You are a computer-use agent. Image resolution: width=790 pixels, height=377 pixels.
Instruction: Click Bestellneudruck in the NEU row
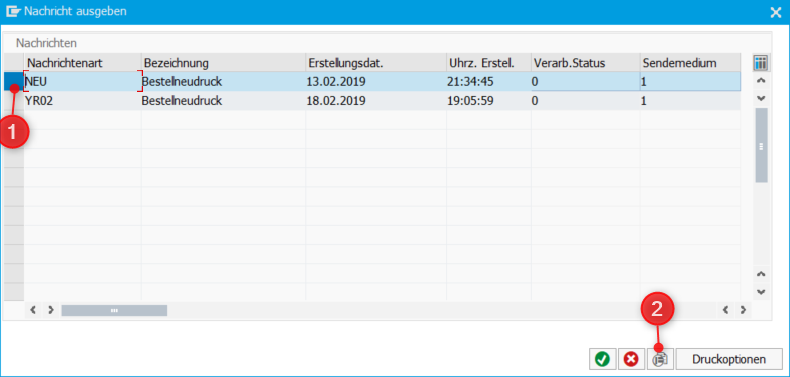click(x=223, y=81)
